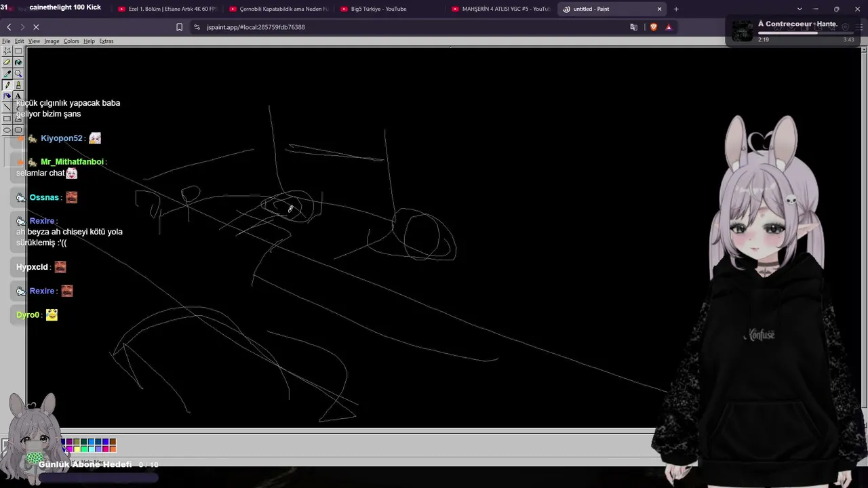This screenshot has width=868, height=488.
Task: Pick the Eraser tool
Action: [7, 62]
